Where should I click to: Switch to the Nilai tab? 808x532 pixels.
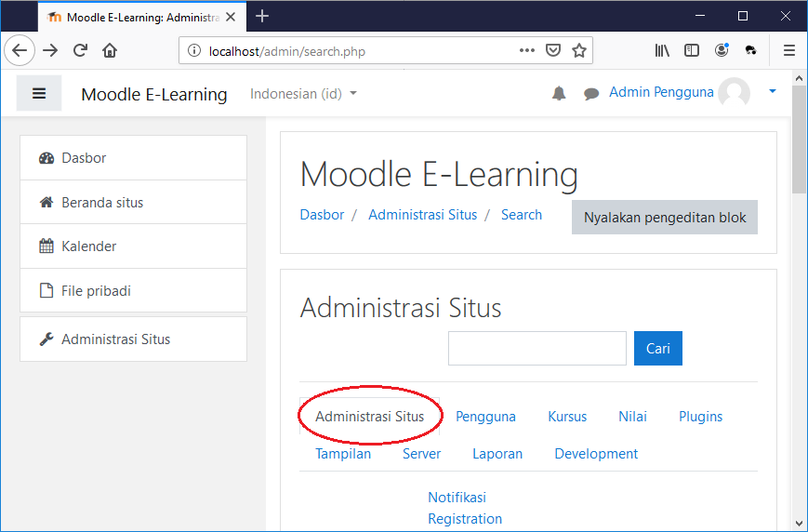click(633, 416)
